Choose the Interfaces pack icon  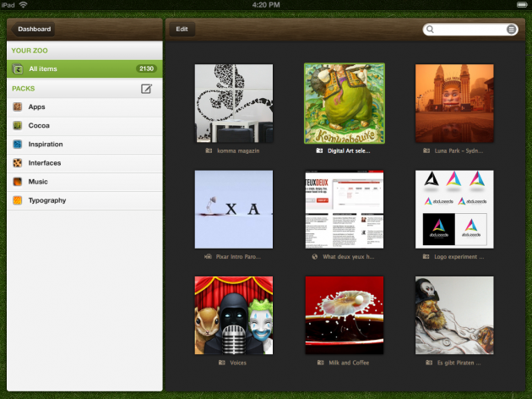(x=17, y=163)
